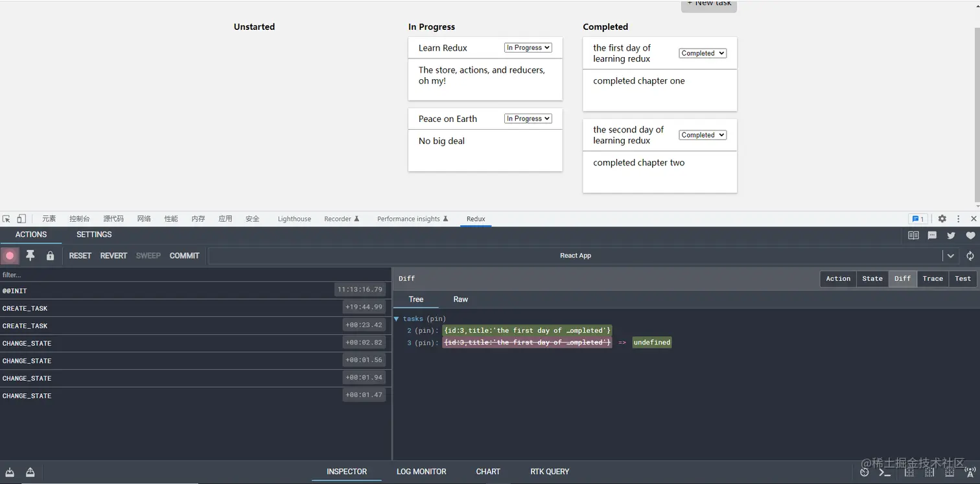Click the COMMIT button

(184, 256)
